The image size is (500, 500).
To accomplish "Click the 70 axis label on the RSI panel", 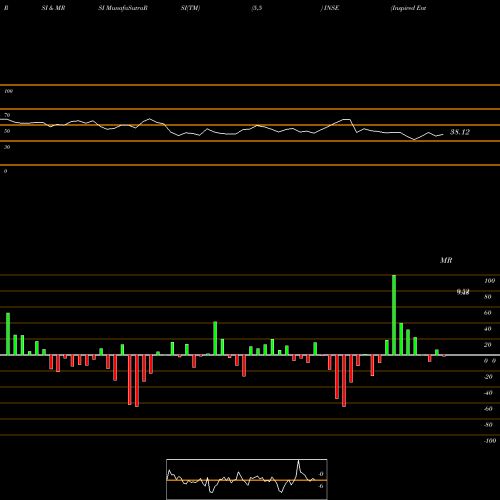I will 7,115.
